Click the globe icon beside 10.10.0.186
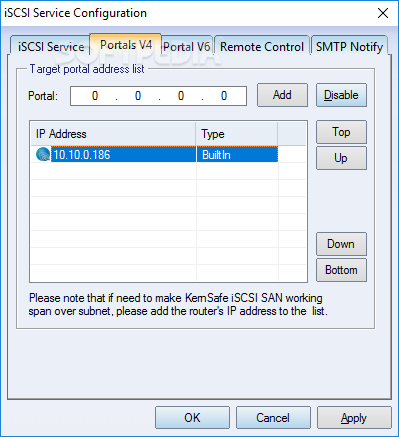This screenshot has width=399, height=437. [x=43, y=154]
